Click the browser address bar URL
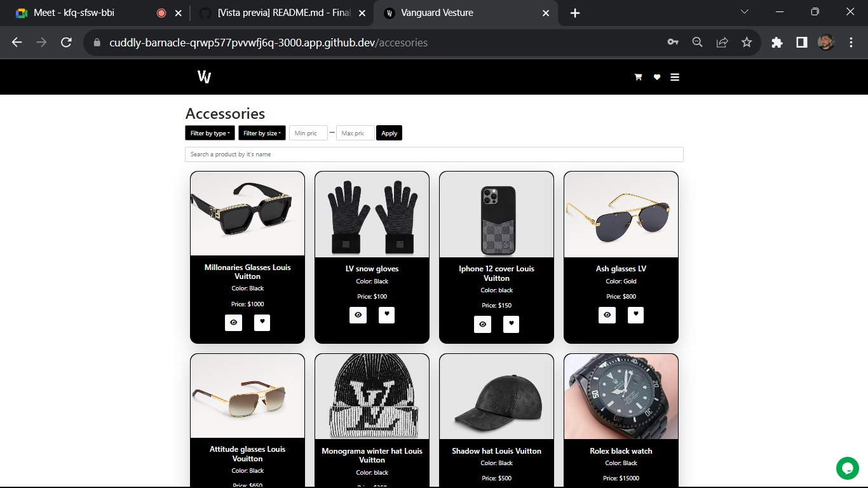 pyautogui.click(x=268, y=43)
